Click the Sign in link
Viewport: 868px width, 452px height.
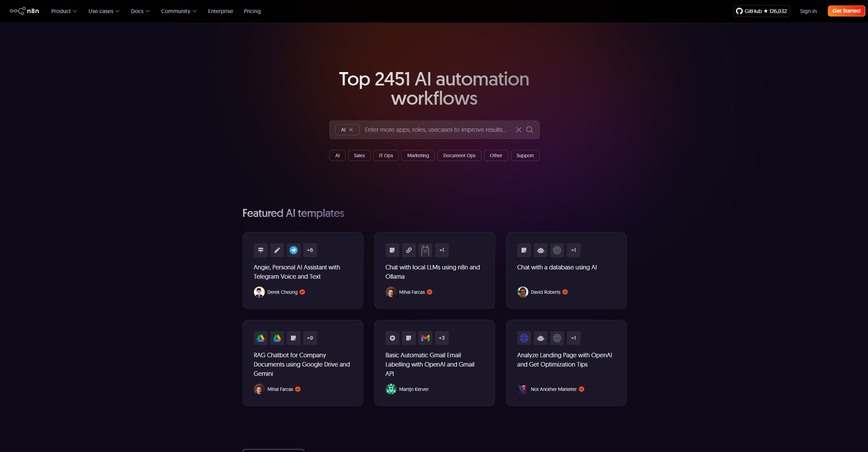808,11
